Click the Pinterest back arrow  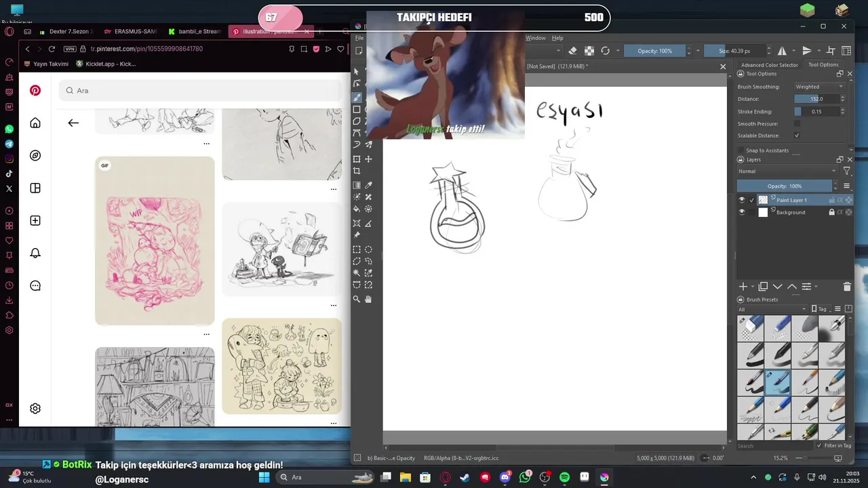click(x=73, y=123)
